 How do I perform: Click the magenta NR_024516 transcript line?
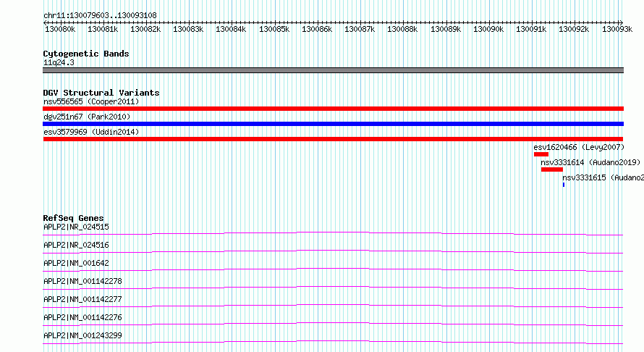tap(333, 251)
